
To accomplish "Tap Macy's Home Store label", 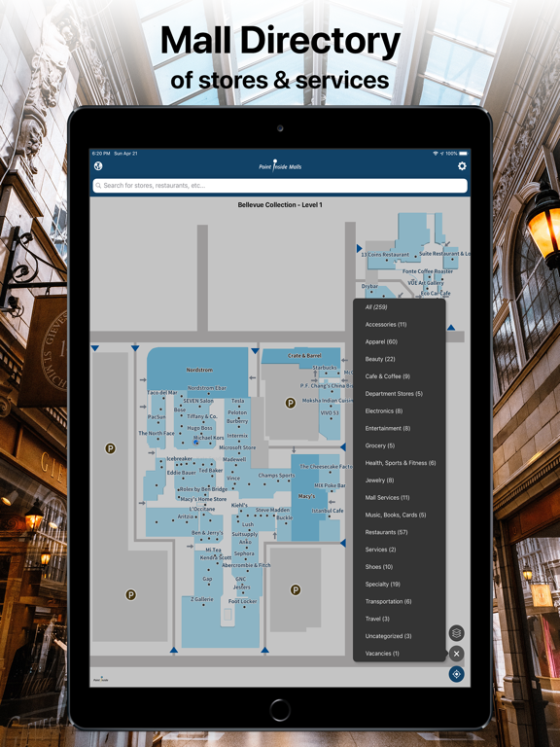I will pyautogui.click(x=204, y=499).
